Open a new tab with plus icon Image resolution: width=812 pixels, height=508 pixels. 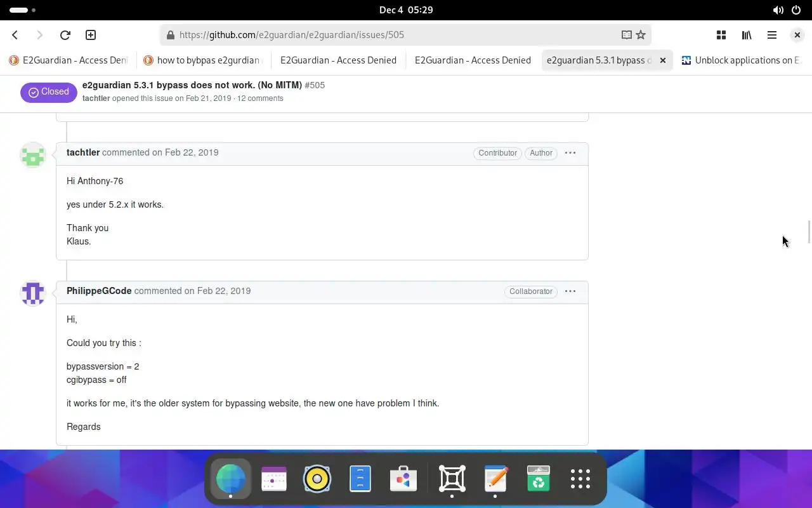[91, 35]
